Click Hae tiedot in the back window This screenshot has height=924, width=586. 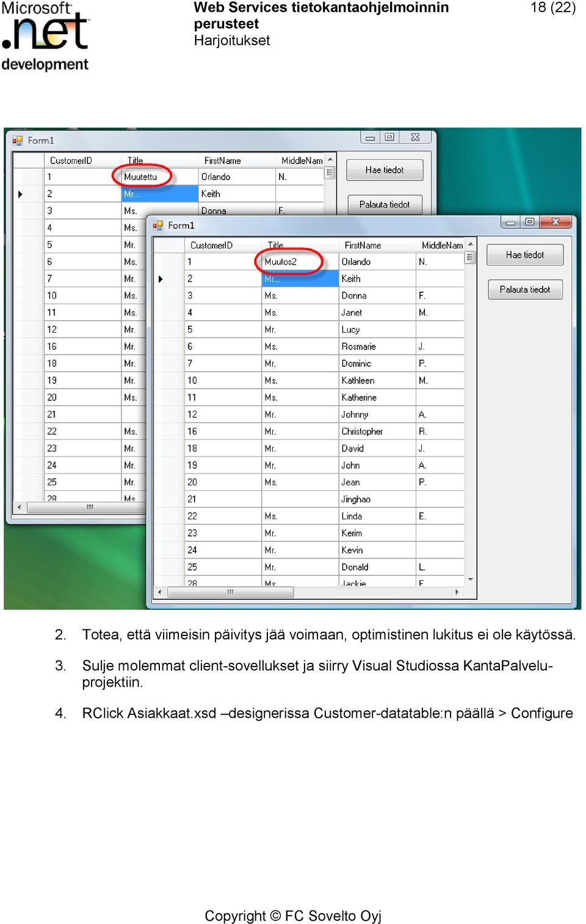coord(385,170)
